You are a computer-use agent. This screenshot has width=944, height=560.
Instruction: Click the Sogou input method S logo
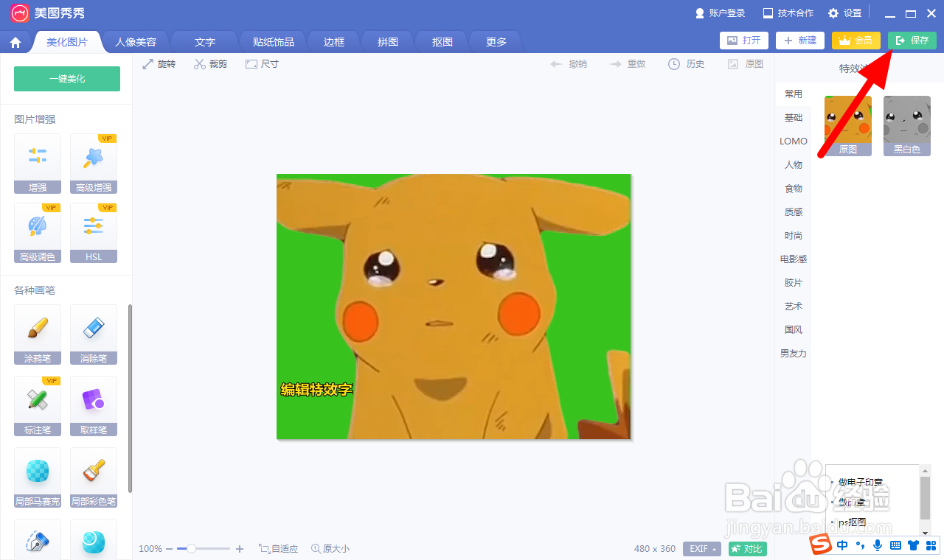[x=821, y=545]
